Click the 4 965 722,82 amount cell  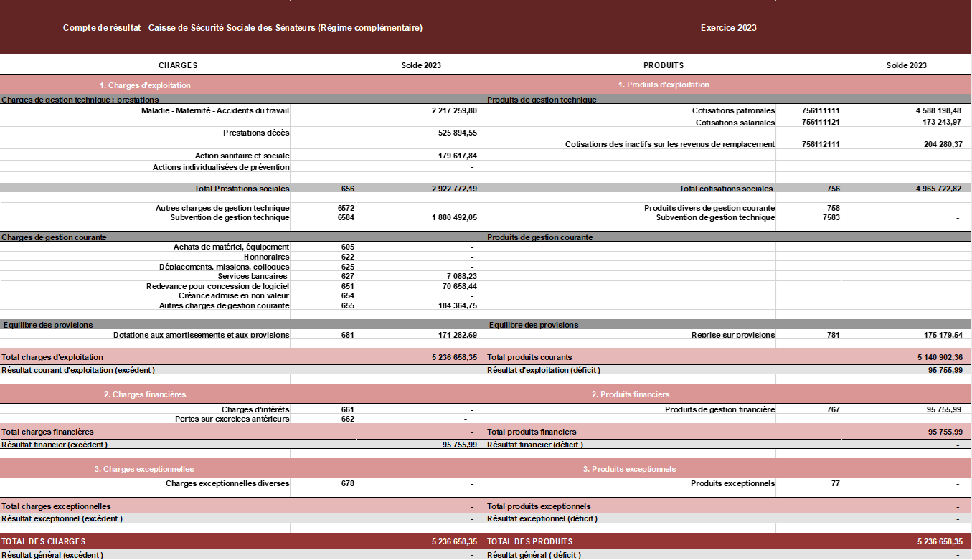pos(938,189)
